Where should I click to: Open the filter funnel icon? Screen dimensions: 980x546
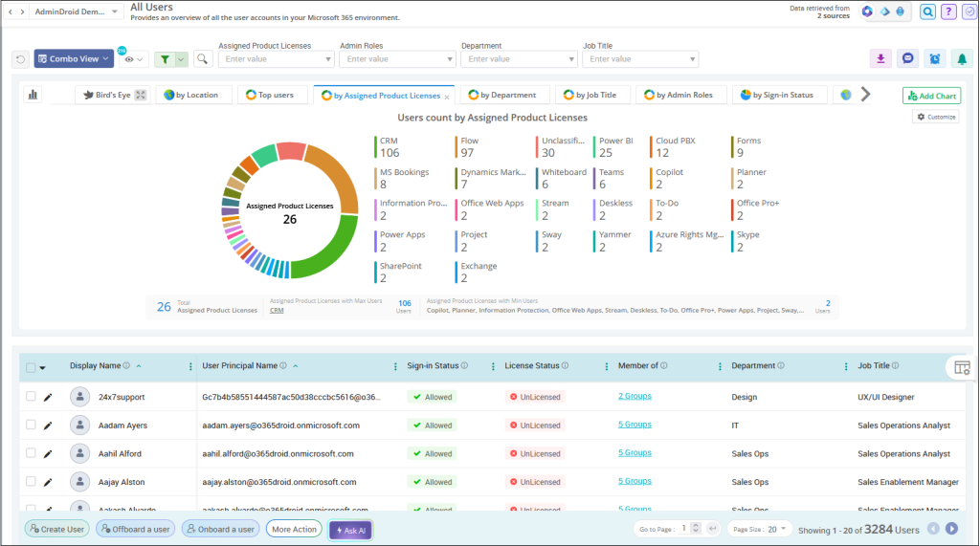pos(165,59)
